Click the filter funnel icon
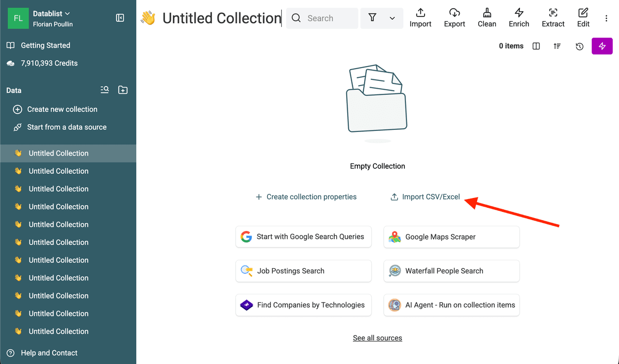 [x=372, y=18]
